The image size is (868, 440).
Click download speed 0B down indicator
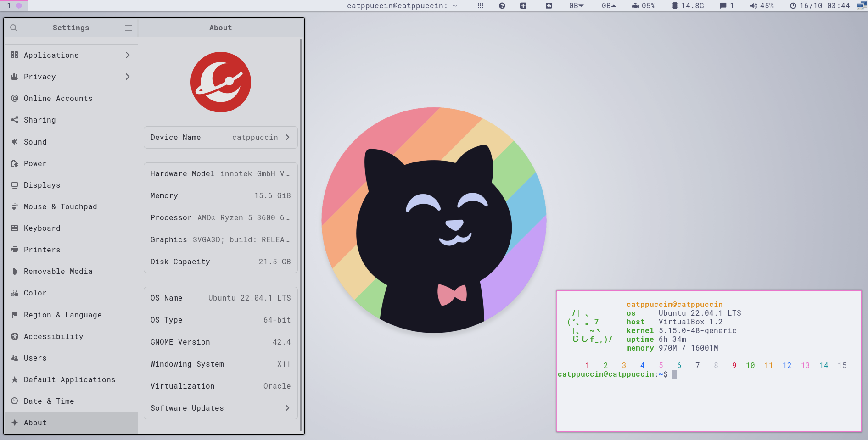577,6
